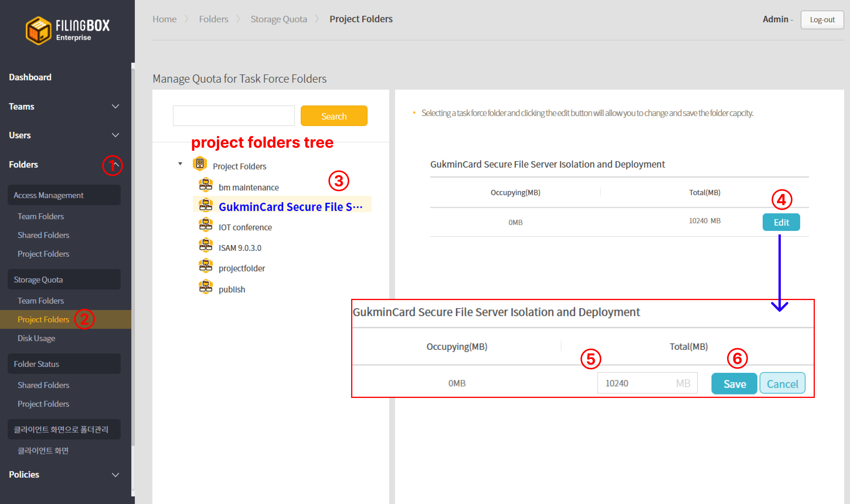This screenshot has width=850, height=504.
Task: Click the Project Folders root tree icon
Action: [x=200, y=164]
